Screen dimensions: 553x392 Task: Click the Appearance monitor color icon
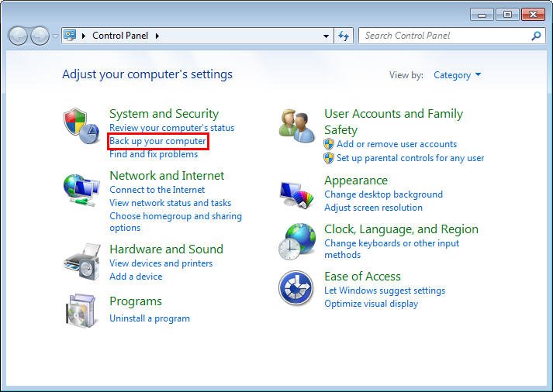[296, 194]
